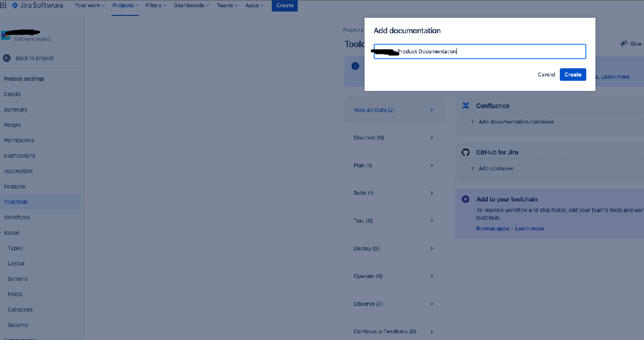
Task: Cancel the Add documentation dialog
Action: (x=546, y=75)
